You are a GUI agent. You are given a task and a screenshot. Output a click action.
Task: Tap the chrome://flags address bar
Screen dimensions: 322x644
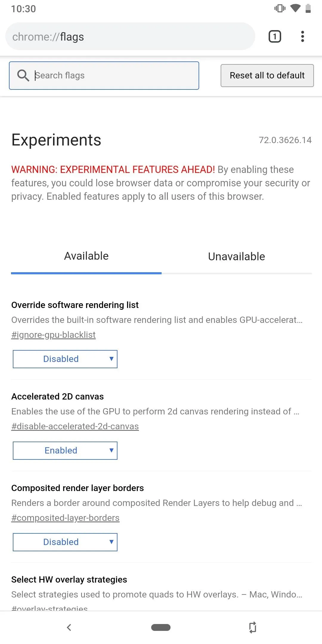[x=130, y=37]
